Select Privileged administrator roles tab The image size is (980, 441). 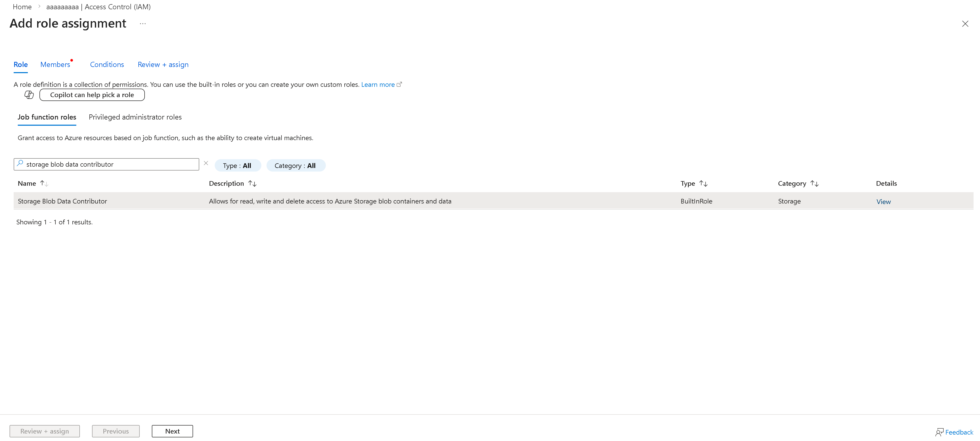(x=135, y=117)
